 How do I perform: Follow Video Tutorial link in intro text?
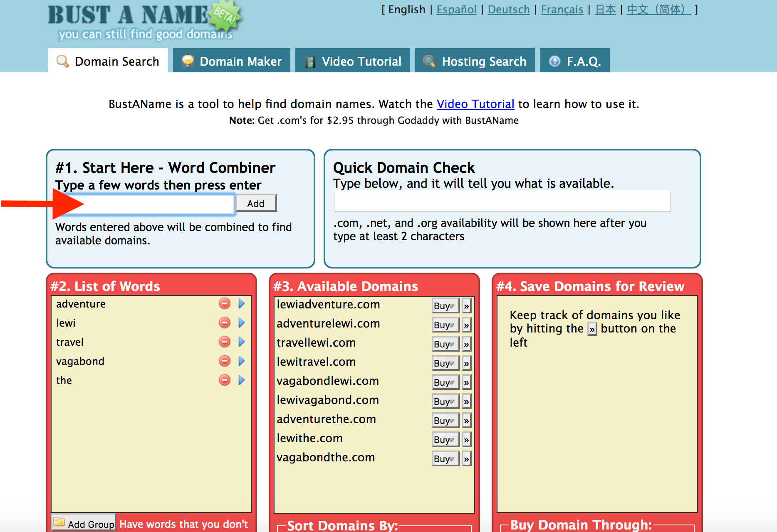(475, 104)
